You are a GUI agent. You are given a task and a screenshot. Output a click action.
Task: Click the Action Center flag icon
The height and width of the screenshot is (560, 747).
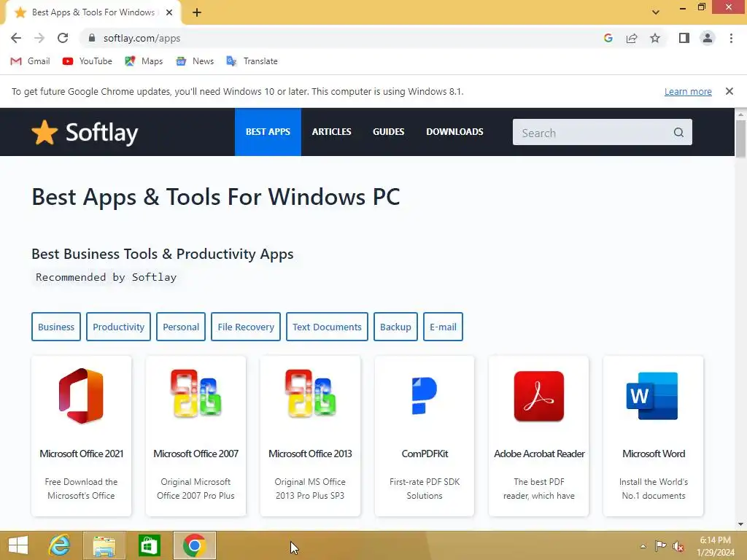point(660,546)
